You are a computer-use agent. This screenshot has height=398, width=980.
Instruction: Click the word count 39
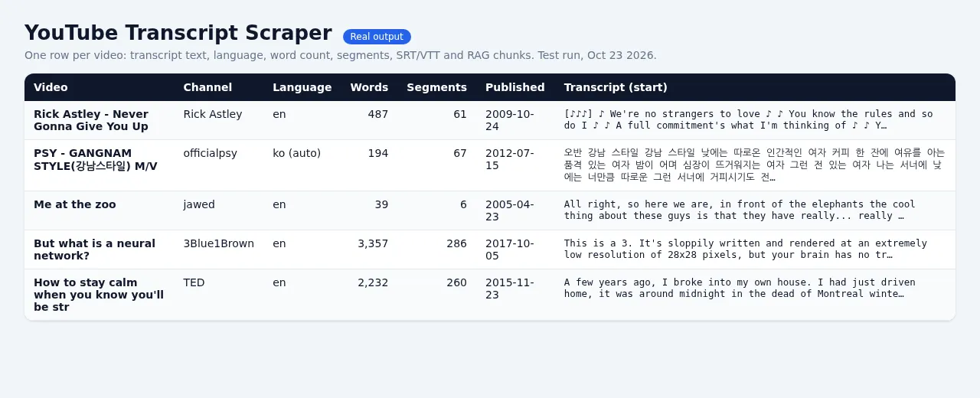pyautogui.click(x=381, y=204)
